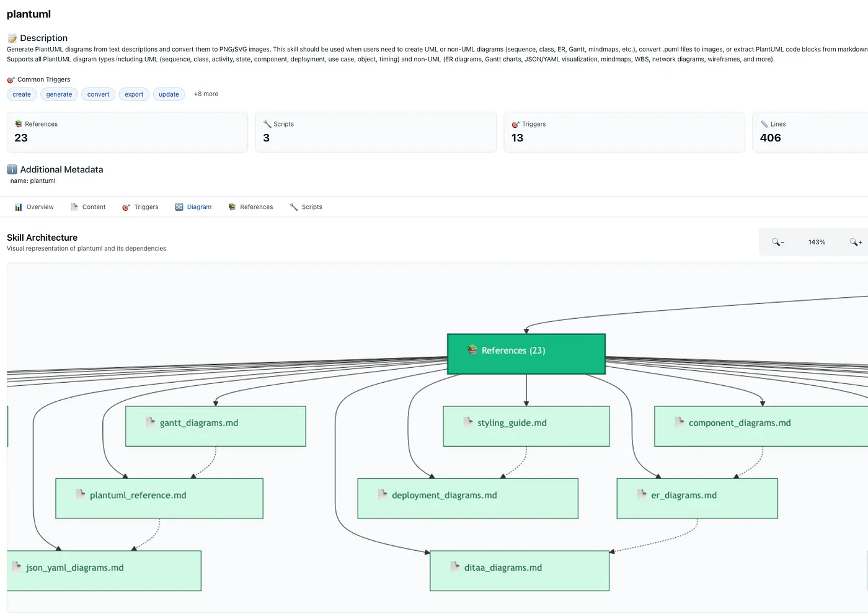Click the zoom-in magnifier on the diagram toolbar
Screen dimensions: 868x616
click(x=856, y=242)
